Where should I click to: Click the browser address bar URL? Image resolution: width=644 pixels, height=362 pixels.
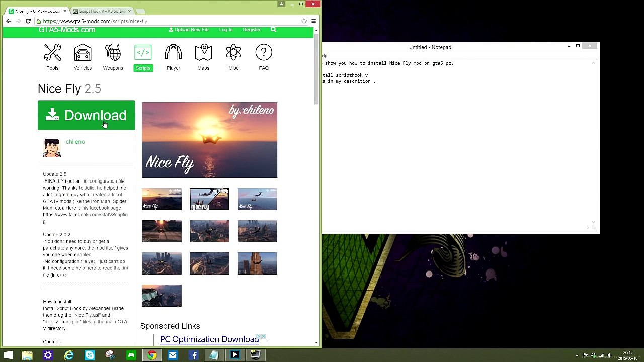point(95,21)
